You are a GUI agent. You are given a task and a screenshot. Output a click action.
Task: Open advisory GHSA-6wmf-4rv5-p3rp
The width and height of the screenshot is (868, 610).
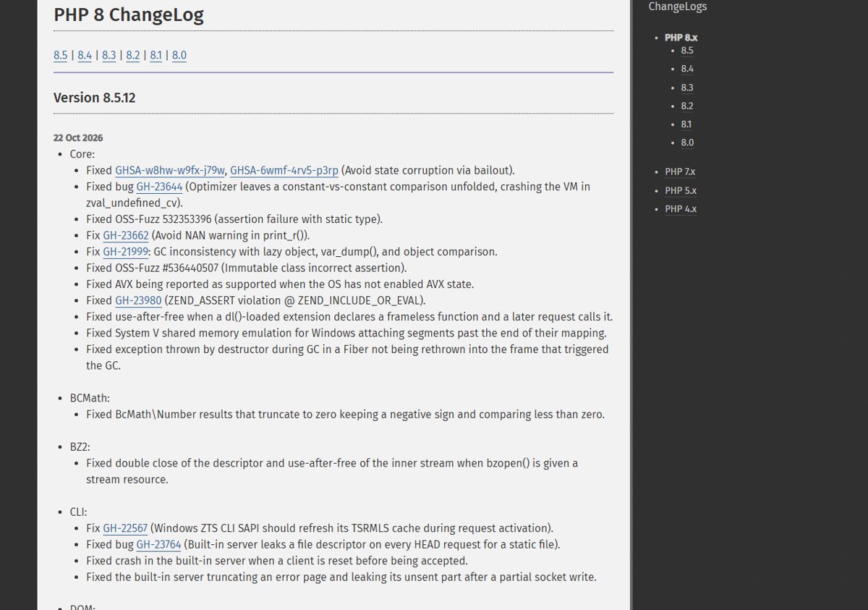[284, 171]
